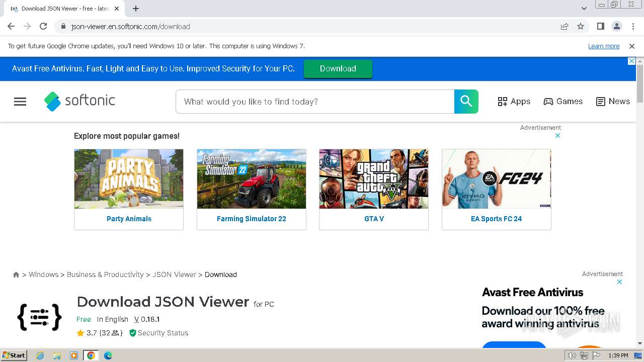Reload the page with the refresh icon

[43, 26]
